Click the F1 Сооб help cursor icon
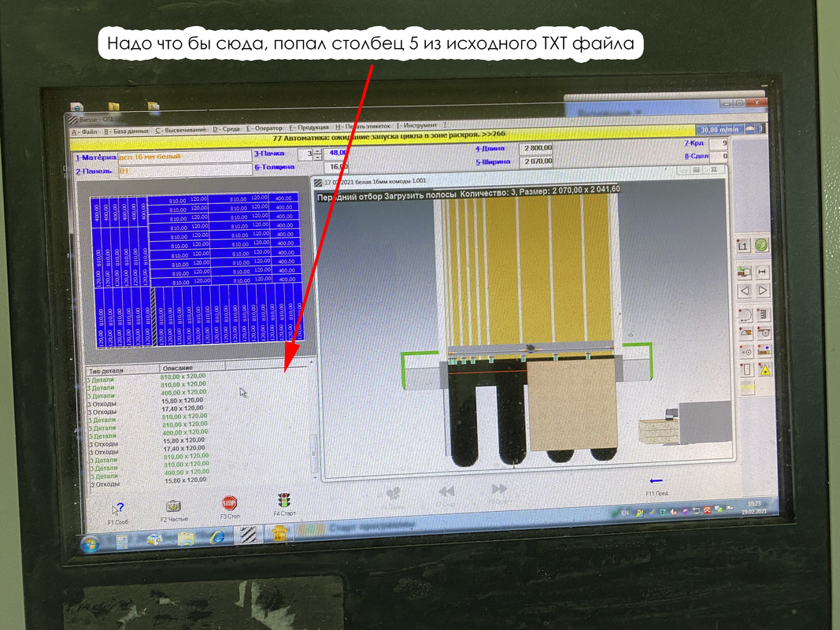840x630 pixels. 118,509
